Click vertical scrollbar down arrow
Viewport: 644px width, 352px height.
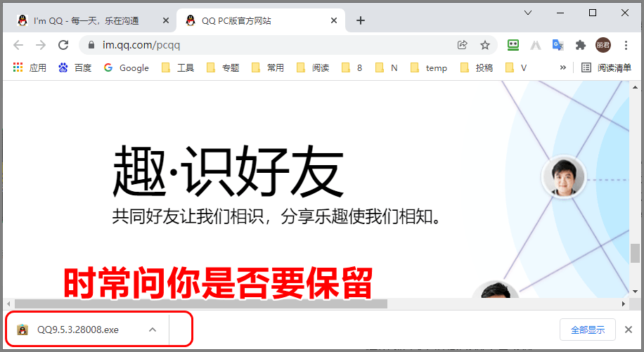[x=635, y=292]
